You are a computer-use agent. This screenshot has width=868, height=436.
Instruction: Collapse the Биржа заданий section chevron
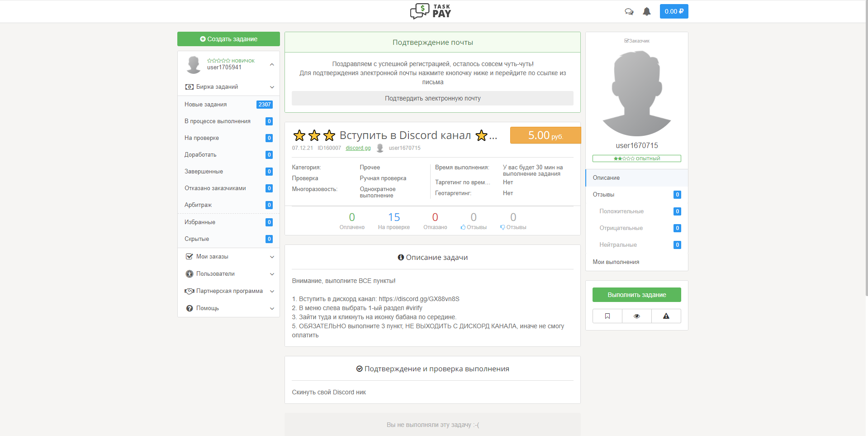coord(272,87)
